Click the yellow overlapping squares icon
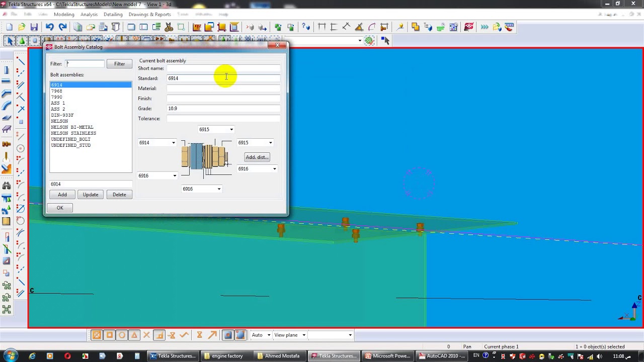 [x=415, y=27]
